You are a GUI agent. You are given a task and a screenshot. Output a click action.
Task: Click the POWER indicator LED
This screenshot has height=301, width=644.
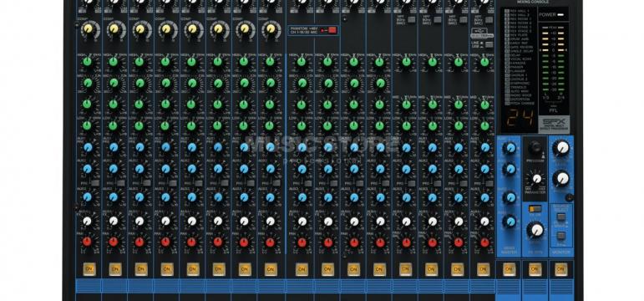click(561, 14)
